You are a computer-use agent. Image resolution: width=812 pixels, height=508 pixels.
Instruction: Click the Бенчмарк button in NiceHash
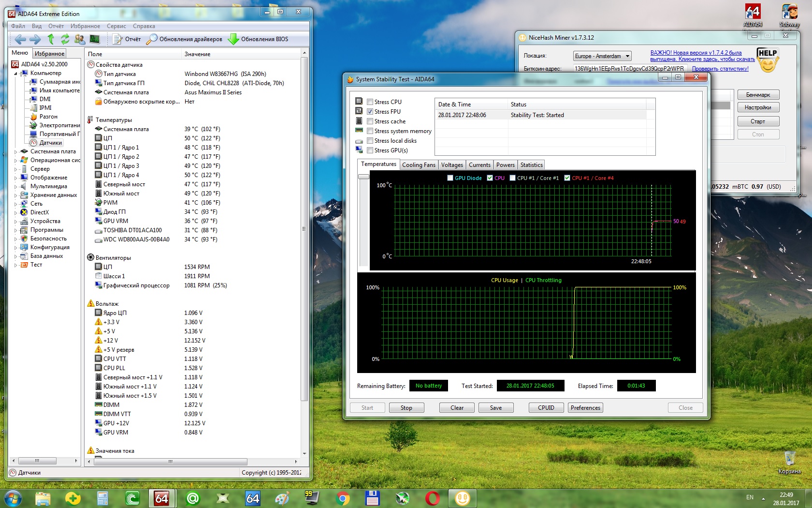758,95
